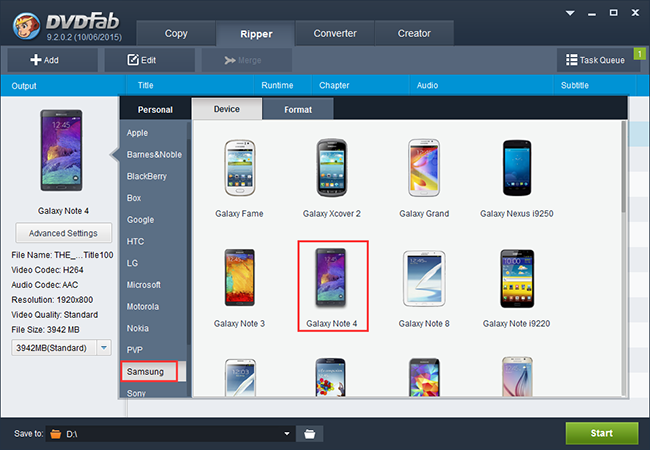Viewport: 650px width, 450px height.
Task: Open Advanced Settings
Action: coord(63,233)
